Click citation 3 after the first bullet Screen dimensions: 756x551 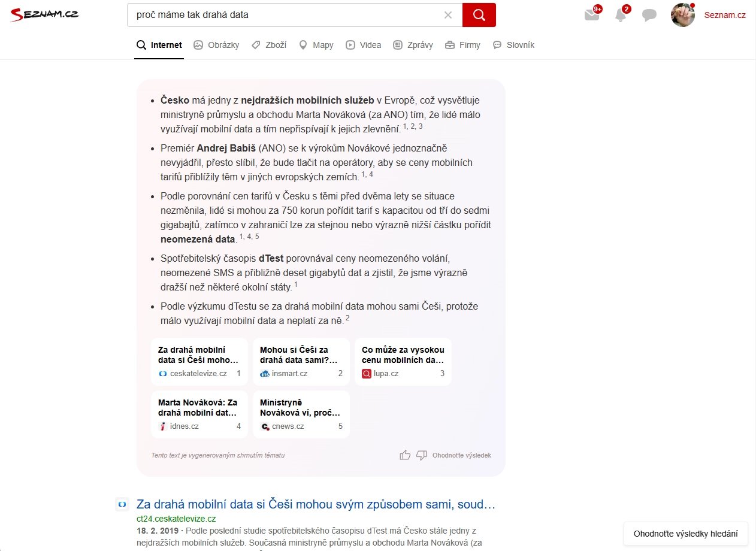click(x=421, y=126)
